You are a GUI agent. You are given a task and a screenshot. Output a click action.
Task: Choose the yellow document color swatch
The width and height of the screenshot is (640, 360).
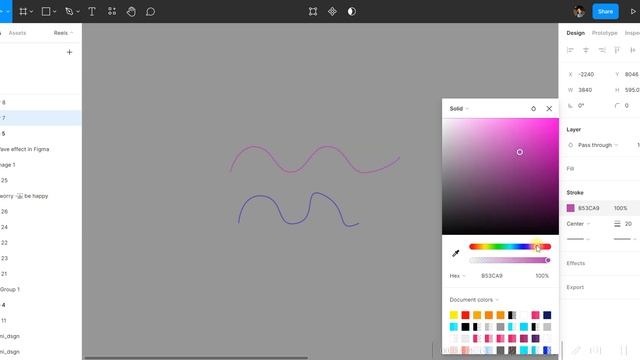click(453, 315)
